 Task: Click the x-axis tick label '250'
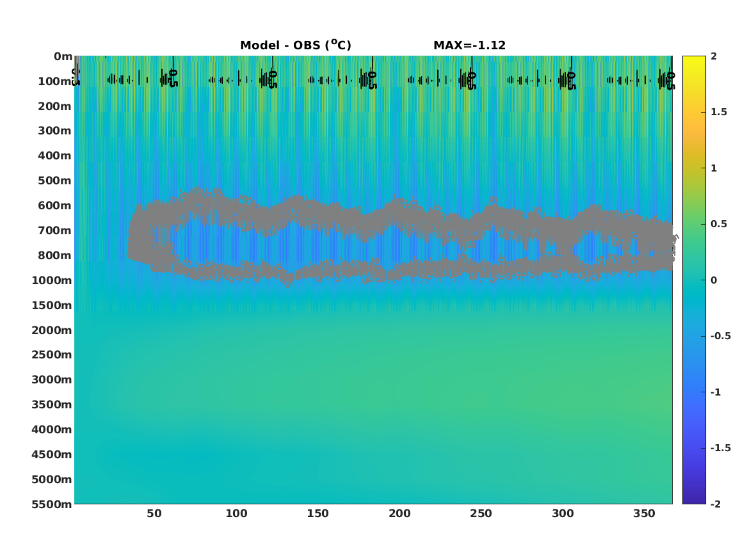pos(481,514)
